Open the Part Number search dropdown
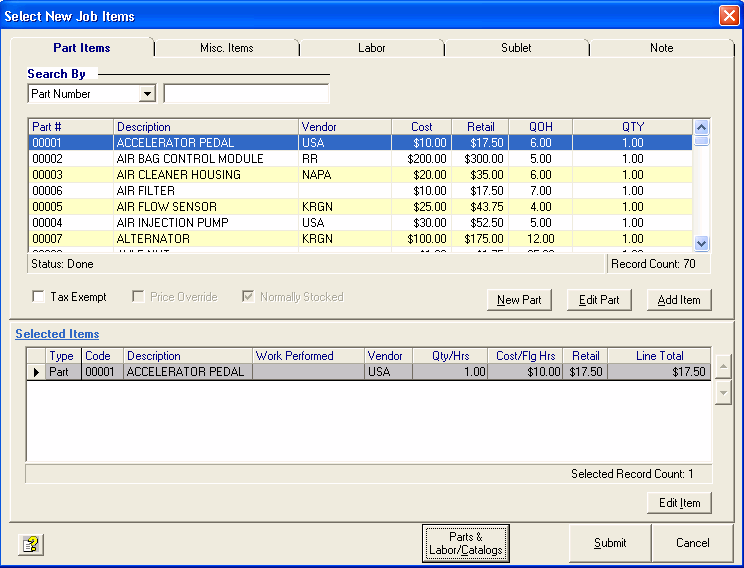Image resolution: width=744 pixels, height=568 pixels. pos(148,94)
